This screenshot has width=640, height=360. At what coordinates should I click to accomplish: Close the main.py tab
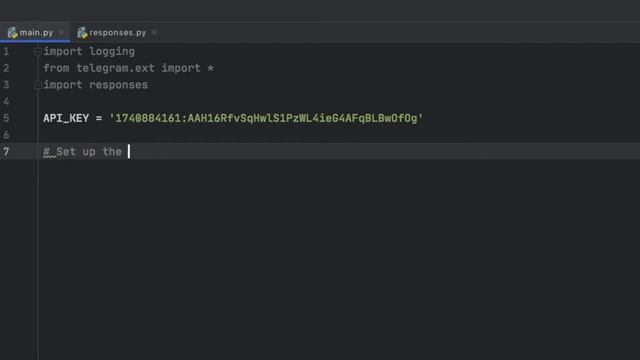(61, 32)
